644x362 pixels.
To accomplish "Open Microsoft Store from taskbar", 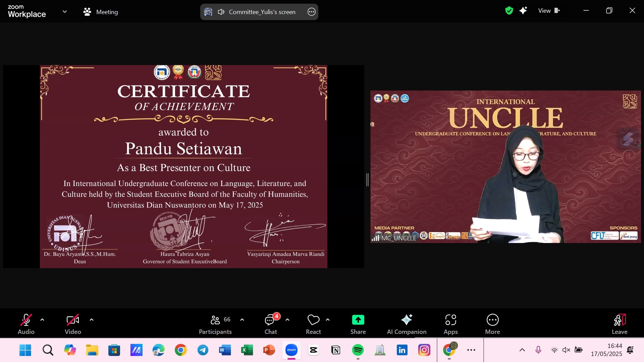I will [x=114, y=350].
